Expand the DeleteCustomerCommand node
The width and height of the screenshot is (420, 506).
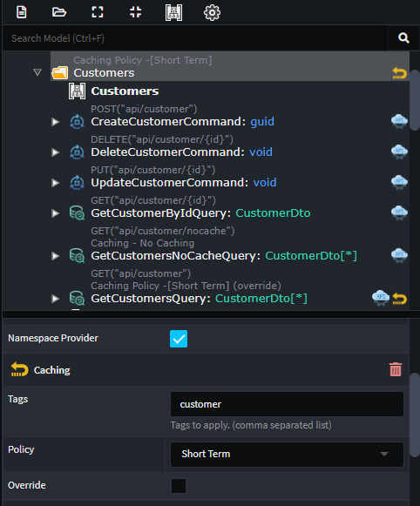56,152
